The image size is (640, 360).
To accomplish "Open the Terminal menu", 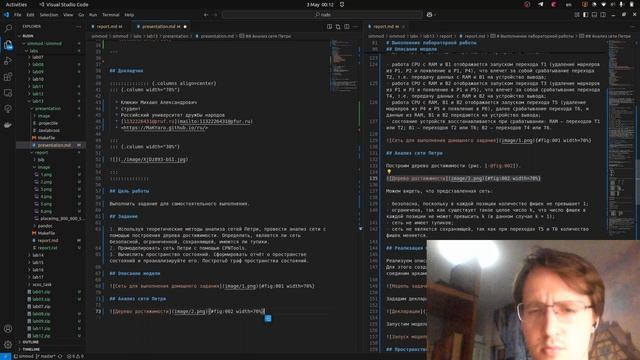I will 111,15.
